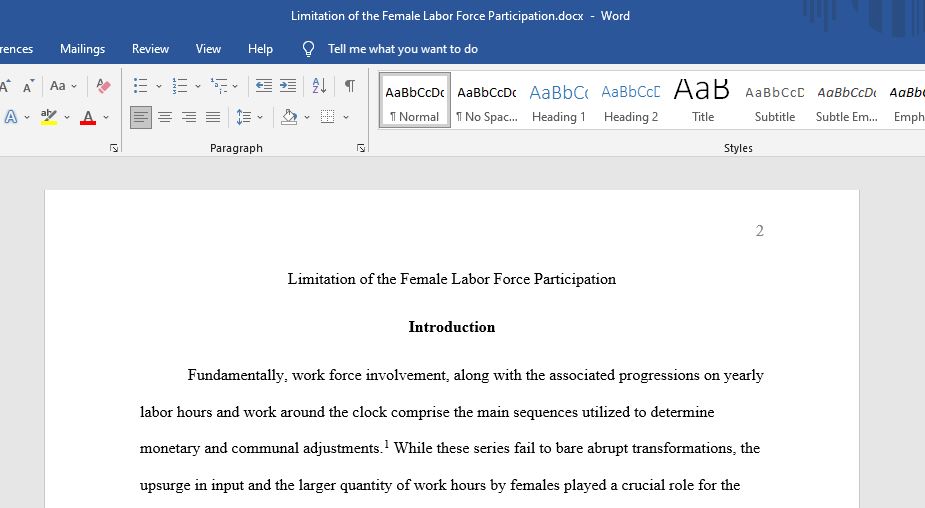
Task: Click the word 'Fundamentally' in the paragraph
Action: point(237,376)
